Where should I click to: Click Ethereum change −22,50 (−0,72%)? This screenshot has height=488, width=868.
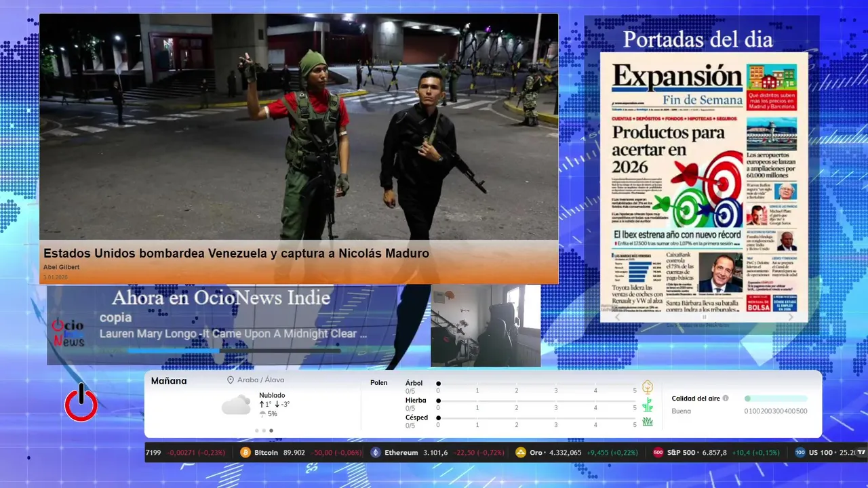pyautogui.click(x=479, y=453)
